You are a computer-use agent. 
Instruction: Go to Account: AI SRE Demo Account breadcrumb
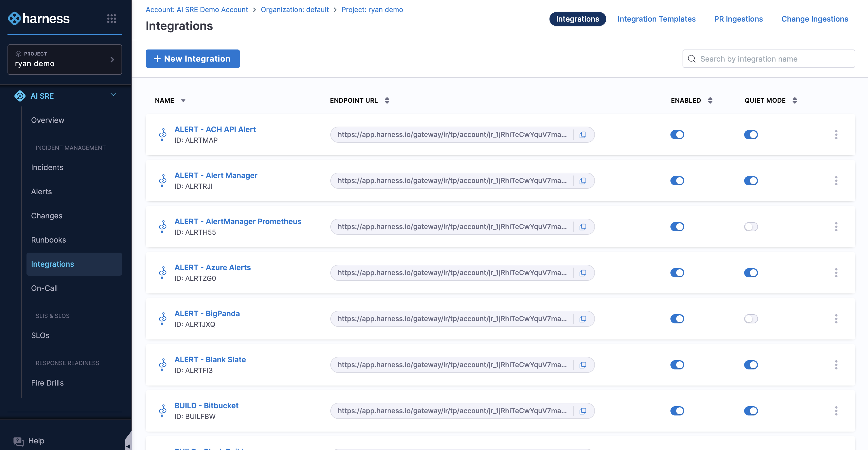[x=196, y=9]
